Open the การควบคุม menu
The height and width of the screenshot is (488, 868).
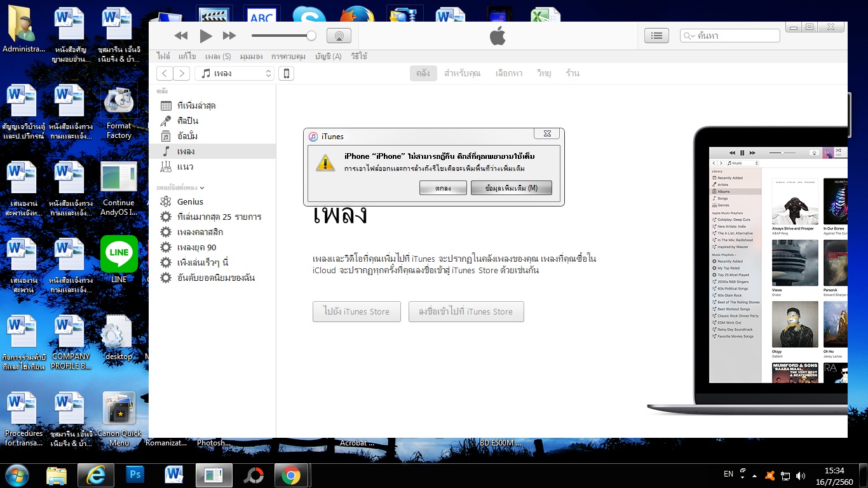coord(288,57)
